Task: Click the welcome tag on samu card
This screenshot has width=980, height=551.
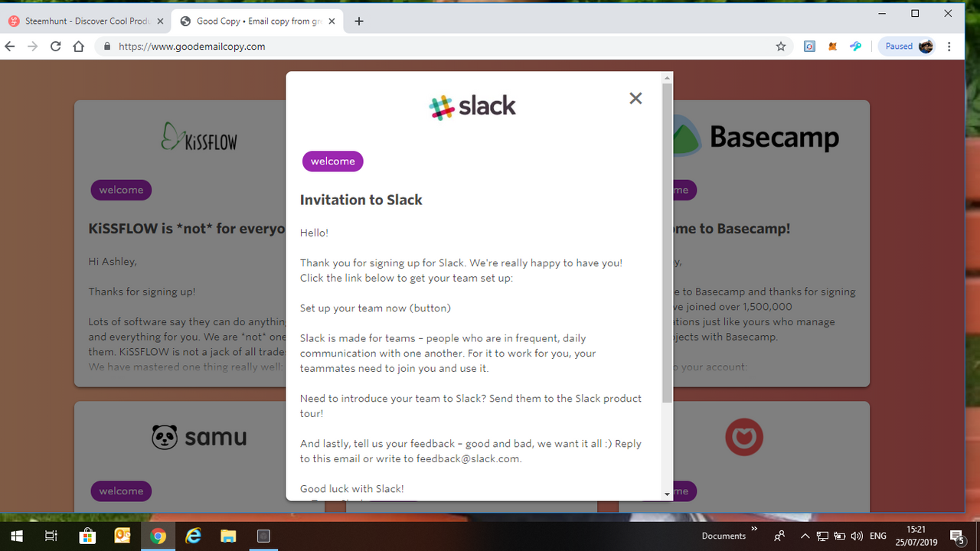Action: click(121, 491)
